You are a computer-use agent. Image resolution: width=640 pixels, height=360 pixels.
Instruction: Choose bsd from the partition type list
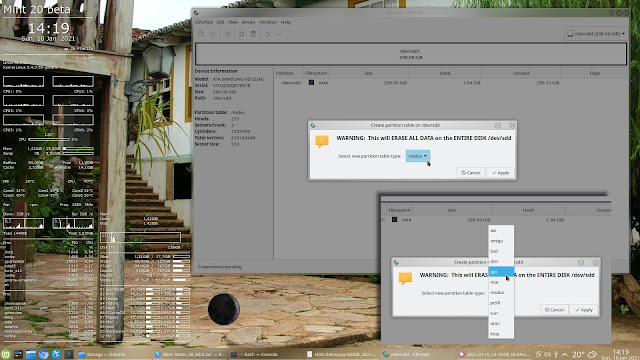501,251
